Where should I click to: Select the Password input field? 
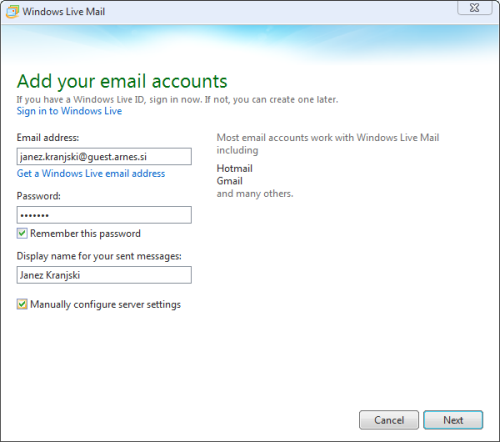[104, 215]
